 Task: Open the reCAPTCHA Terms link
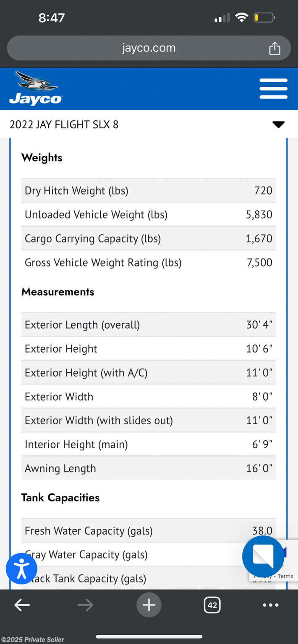pyautogui.click(x=285, y=576)
